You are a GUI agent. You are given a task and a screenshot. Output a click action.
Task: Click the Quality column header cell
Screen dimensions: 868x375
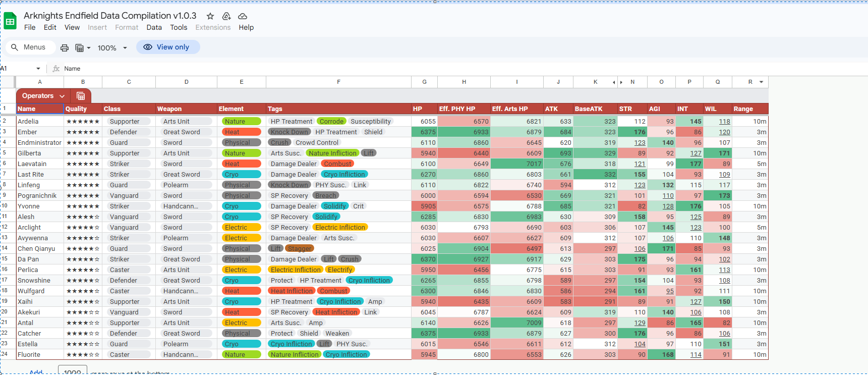click(x=83, y=109)
